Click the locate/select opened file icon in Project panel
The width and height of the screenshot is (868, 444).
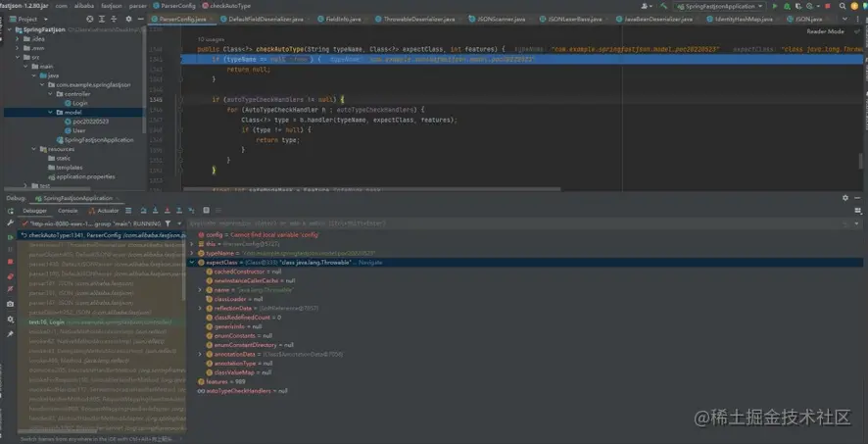[x=90, y=19]
